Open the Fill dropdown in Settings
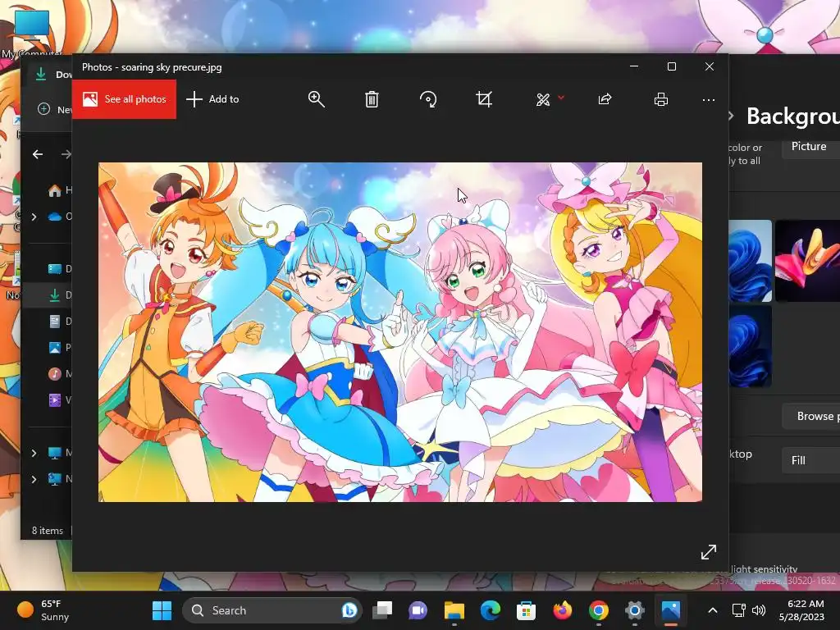The width and height of the screenshot is (840, 630). point(810,460)
